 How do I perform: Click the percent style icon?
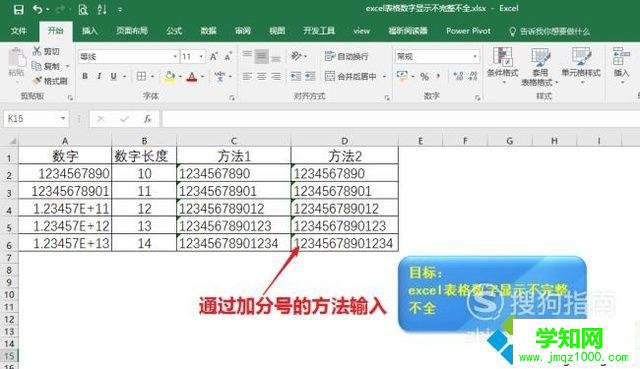pyautogui.click(x=424, y=76)
